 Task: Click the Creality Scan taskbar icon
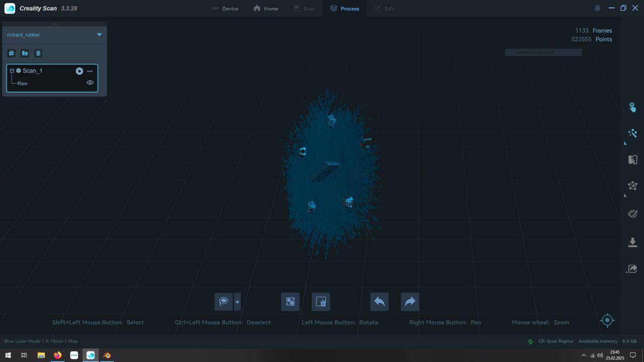click(x=91, y=355)
